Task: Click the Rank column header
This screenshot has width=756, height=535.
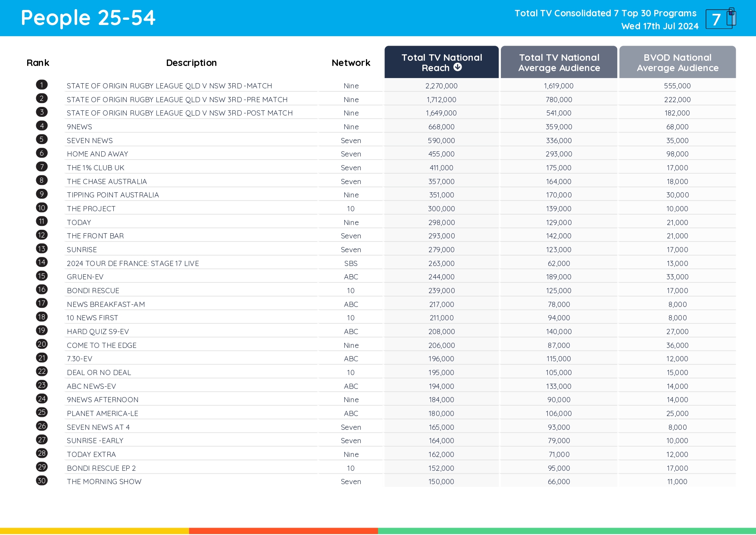Action: click(x=38, y=63)
